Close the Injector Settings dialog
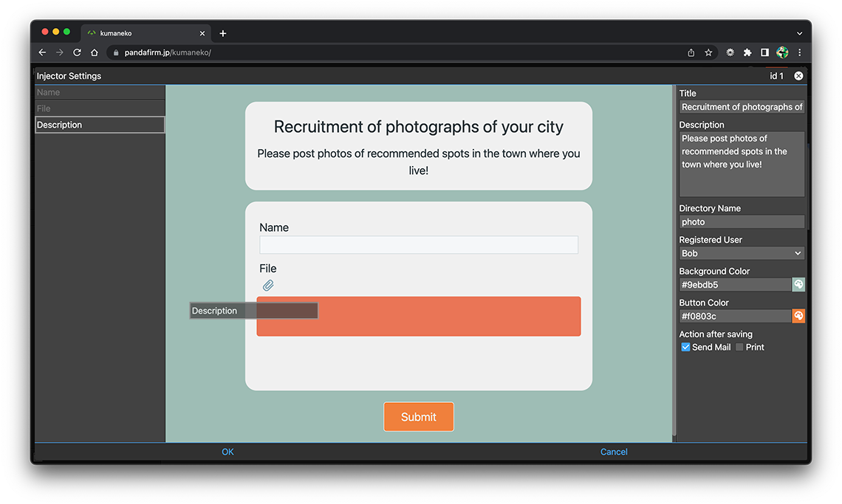This screenshot has width=842, height=504. 798,76
